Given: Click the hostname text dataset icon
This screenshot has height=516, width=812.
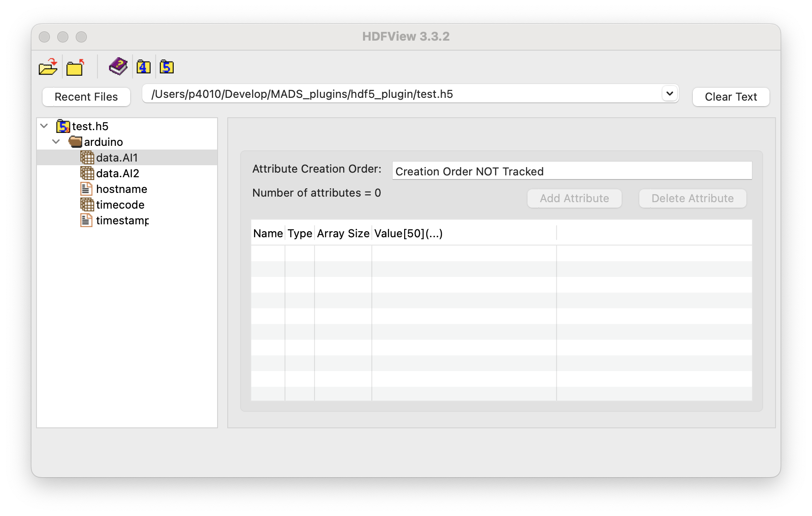Looking at the screenshot, I should click(86, 189).
